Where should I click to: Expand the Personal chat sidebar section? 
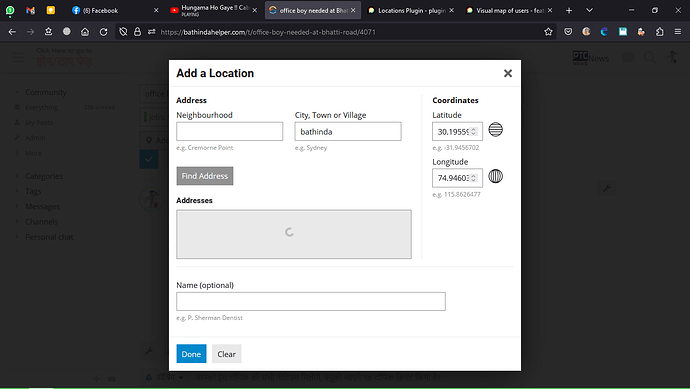[49, 237]
